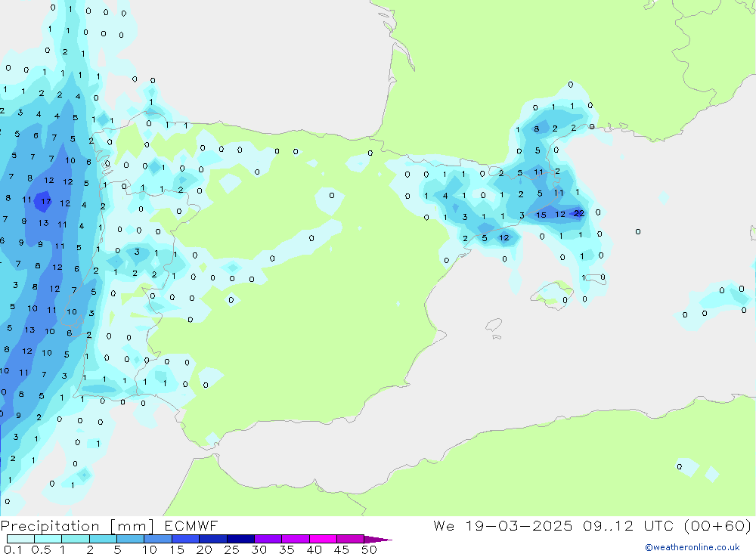
Task: Select the 15–20 mm legend color swatch
Action: pyautogui.click(x=186, y=539)
